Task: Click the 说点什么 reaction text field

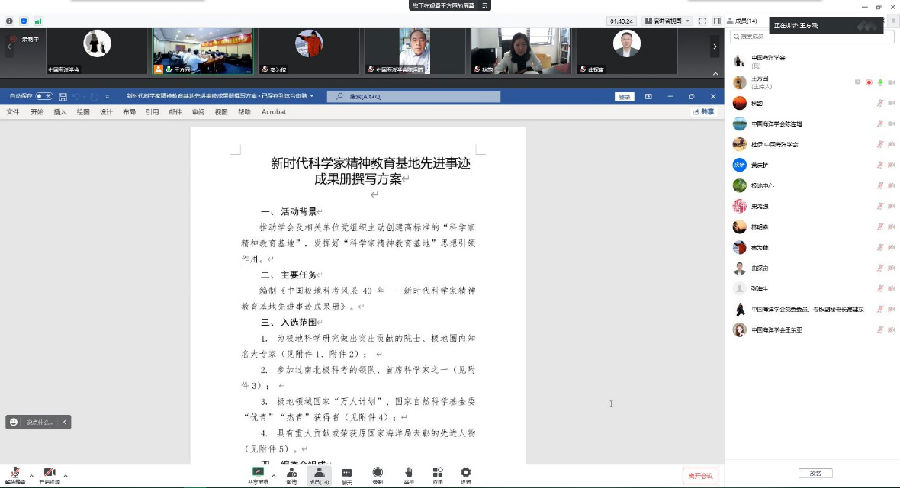Action: 40,422
